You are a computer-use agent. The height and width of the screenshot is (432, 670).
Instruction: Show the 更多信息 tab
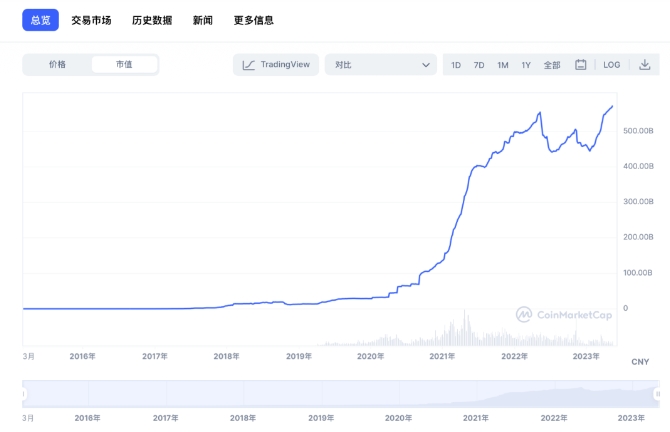click(x=253, y=20)
